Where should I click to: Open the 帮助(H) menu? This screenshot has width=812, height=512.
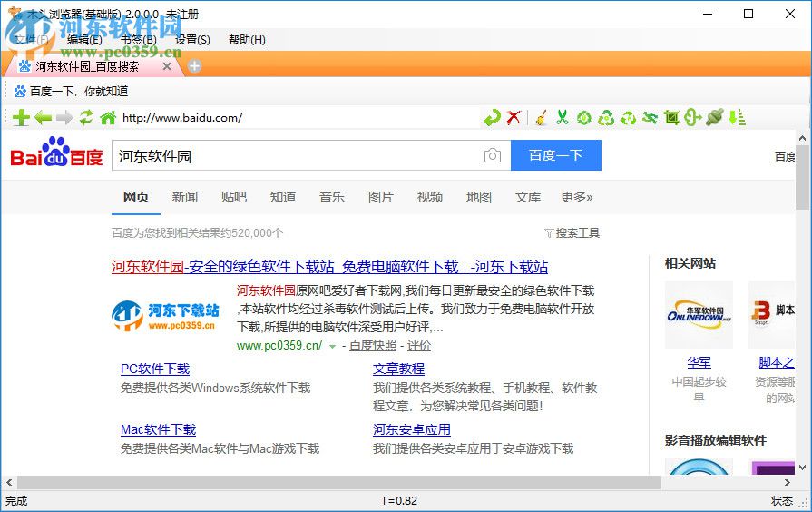(247, 40)
